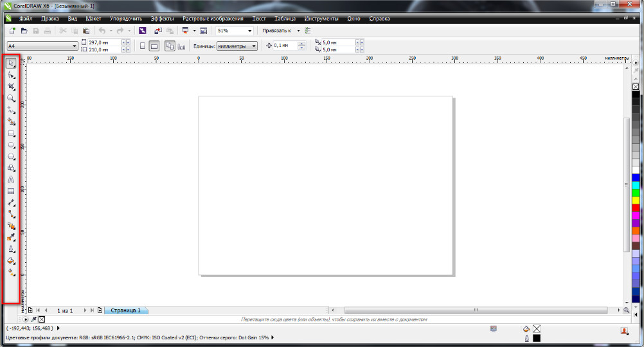Screen dimensions: 644x347
Task: Open the Макет menu
Action: pyautogui.click(x=93, y=19)
